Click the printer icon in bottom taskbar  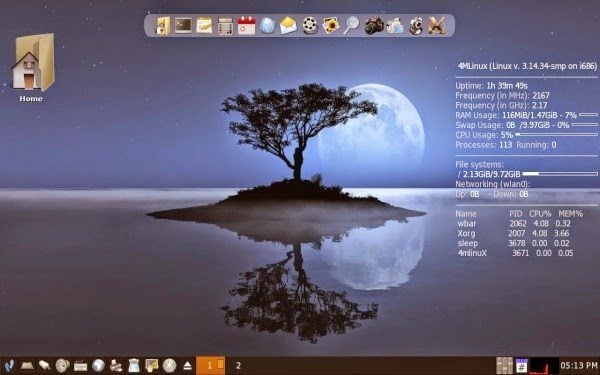[x=116, y=366]
